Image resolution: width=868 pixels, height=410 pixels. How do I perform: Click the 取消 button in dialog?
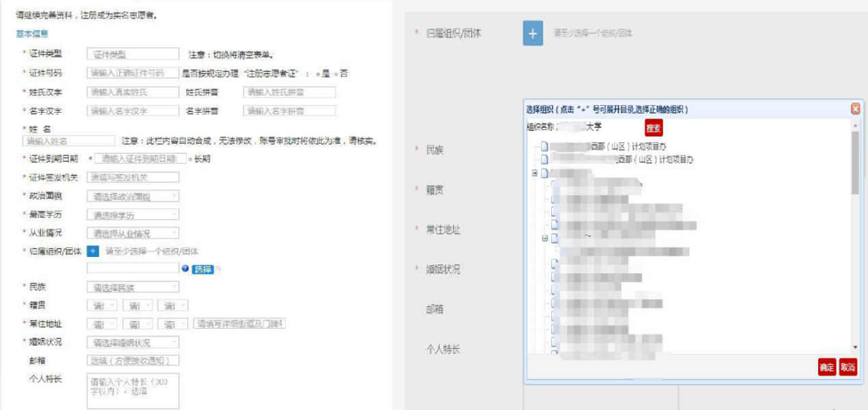point(847,367)
